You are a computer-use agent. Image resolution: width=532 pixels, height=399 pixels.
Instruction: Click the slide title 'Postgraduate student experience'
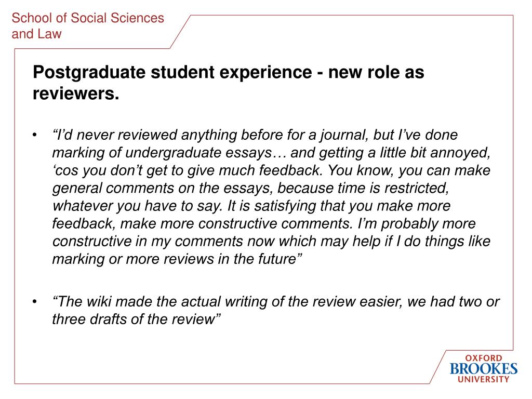(172, 72)
